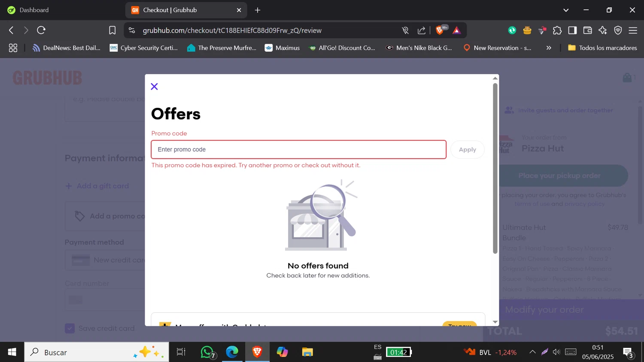Viewport: 644px width, 362px height.
Task: Open Task View on taskbar
Action: pyautogui.click(x=181, y=352)
